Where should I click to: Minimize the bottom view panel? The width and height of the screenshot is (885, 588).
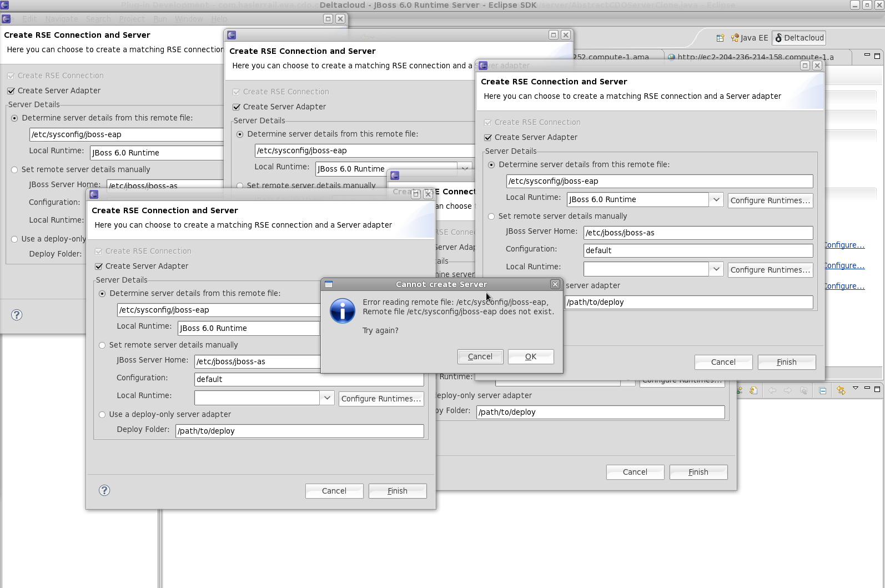click(x=867, y=389)
